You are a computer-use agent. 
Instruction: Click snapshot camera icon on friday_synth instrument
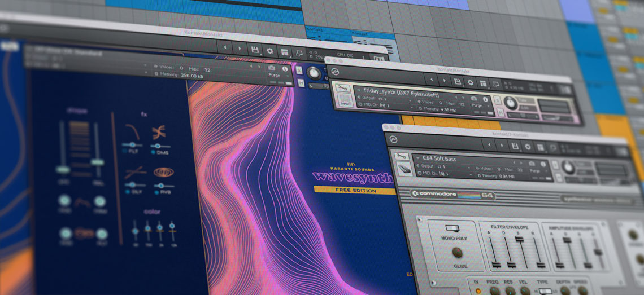[x=473, y=99]
